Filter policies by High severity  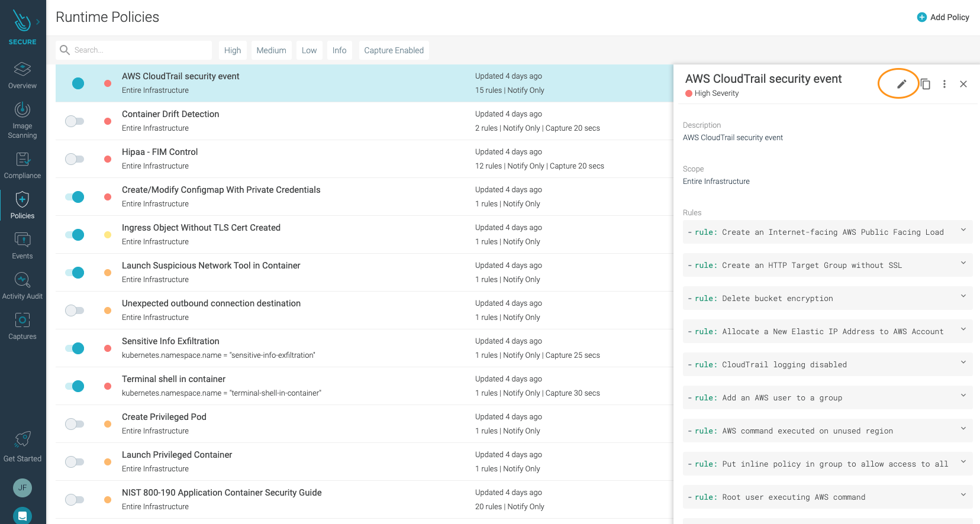click(233, 50)
